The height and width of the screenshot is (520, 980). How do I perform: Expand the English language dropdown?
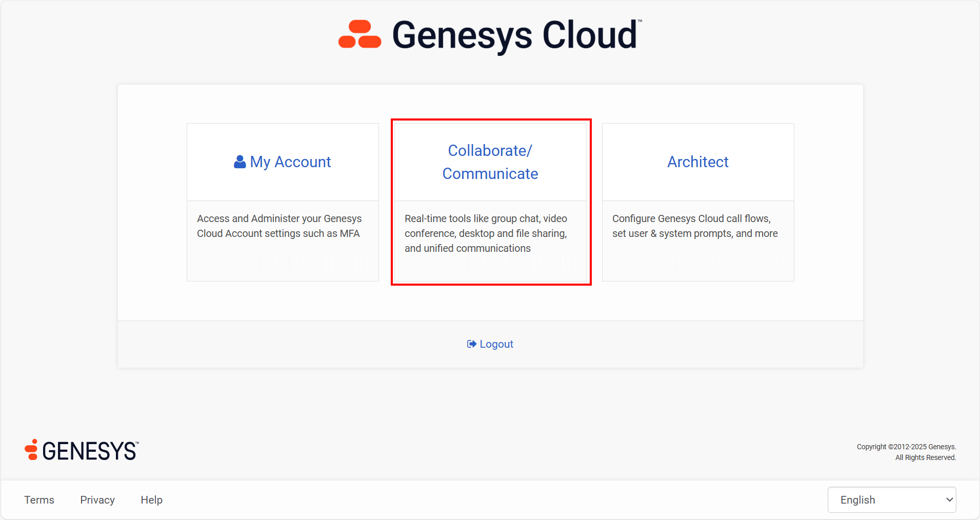pyautogui.click(x=892, y=500)
